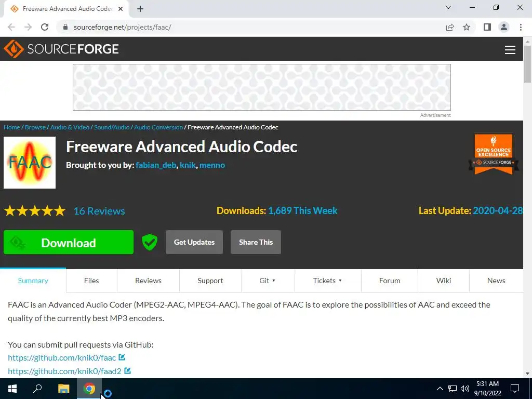This screenshot has width=532, height=399.
Task: Open the News tab
Action: [496, 281]
